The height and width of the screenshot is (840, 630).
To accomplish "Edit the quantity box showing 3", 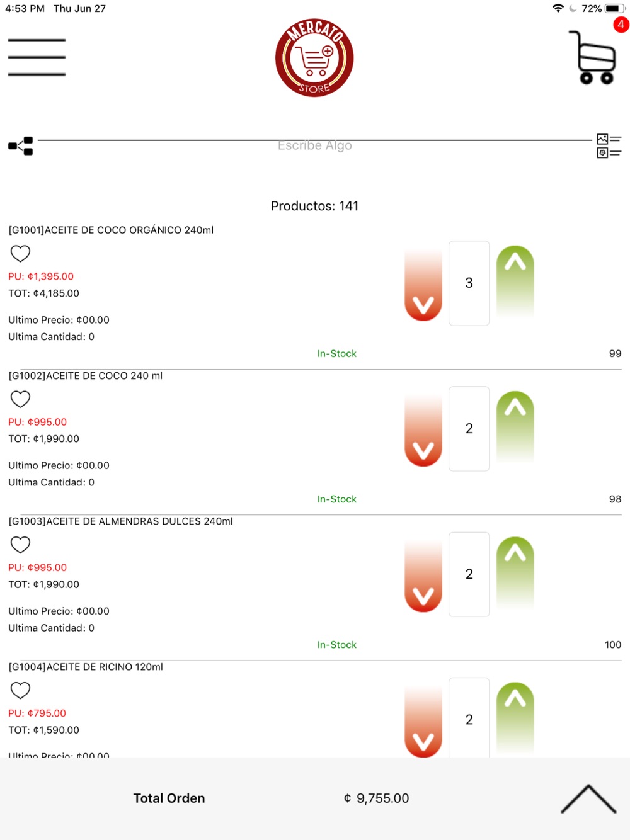I will tap(469, 283).
